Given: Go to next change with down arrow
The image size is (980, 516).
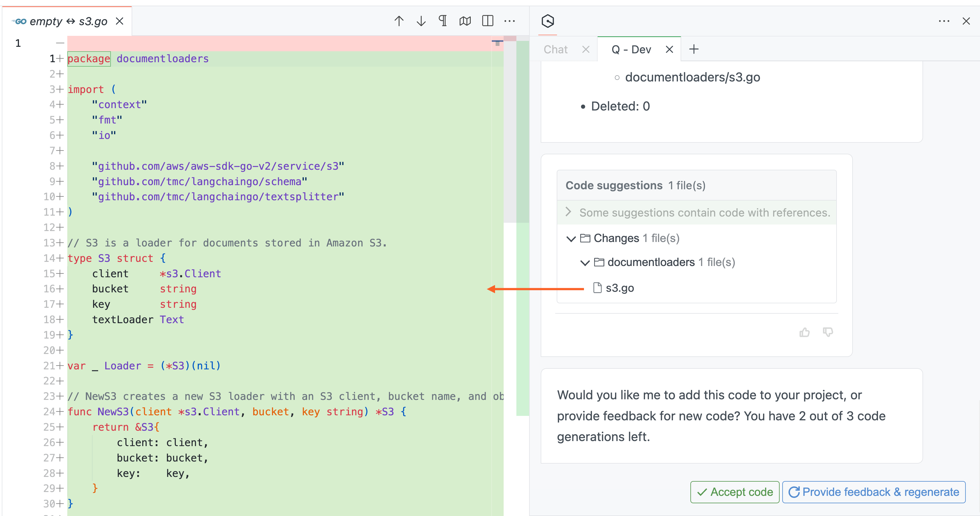Looking at the screenshot, I should coord(421,21).
